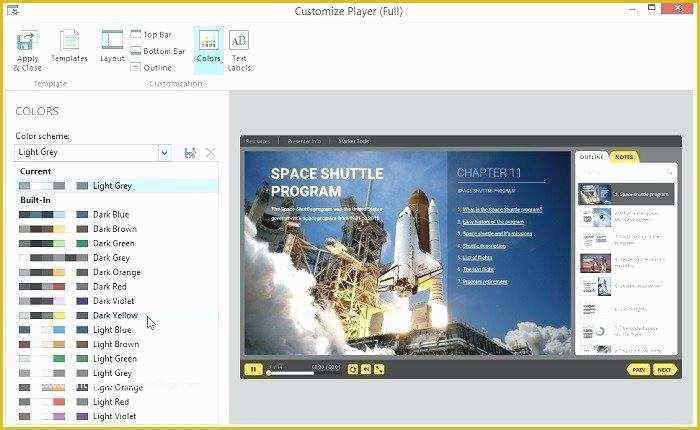700x430 pixels.
Task: Choose the Dark Blue color scheme
Action: [117, 215]
